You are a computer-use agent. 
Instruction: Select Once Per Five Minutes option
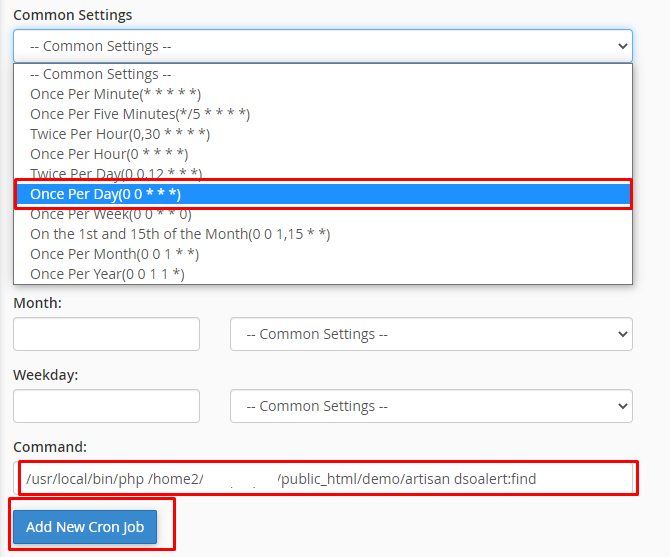click(x=140, y=114)
